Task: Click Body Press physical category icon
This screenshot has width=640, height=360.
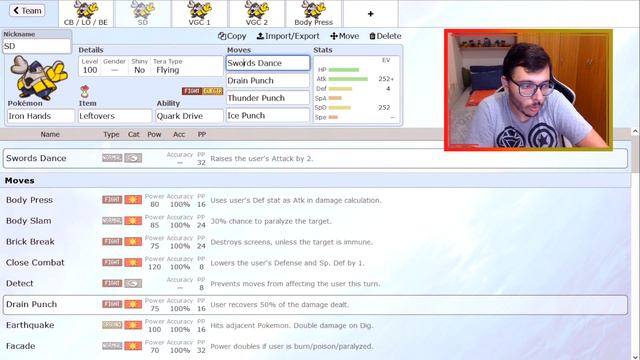Action: (133, 200)
